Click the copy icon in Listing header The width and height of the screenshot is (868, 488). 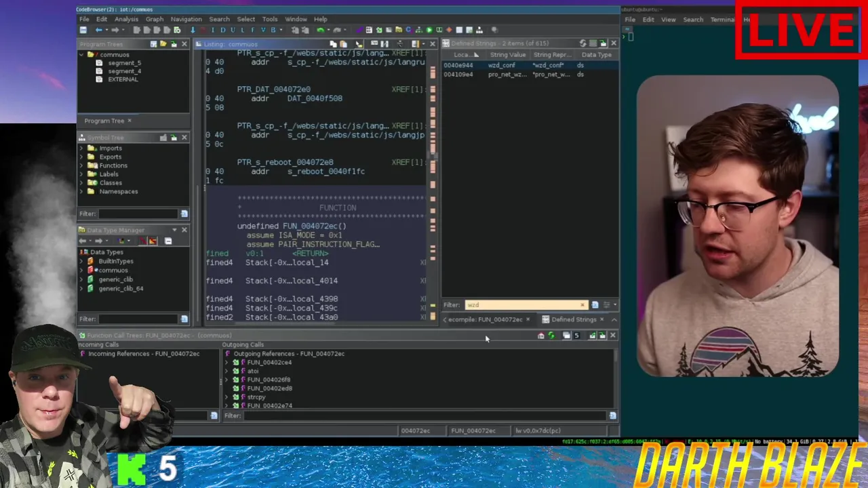tap(333, 43)
